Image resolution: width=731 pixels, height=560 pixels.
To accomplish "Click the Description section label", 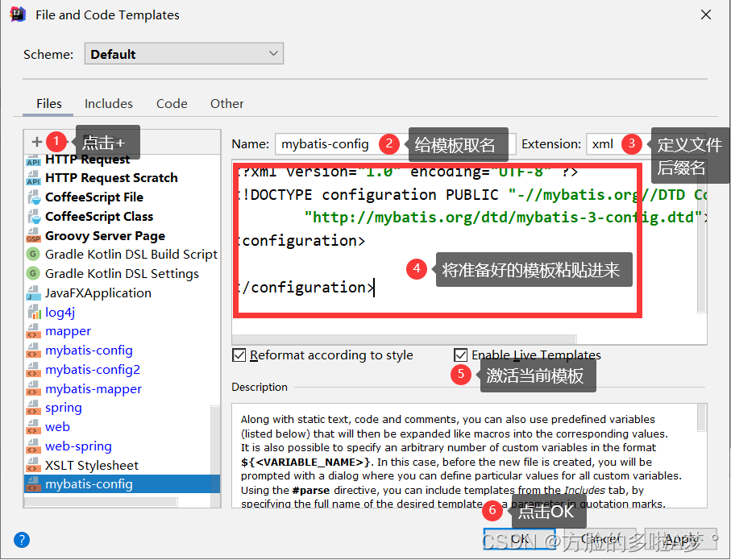I will tap(260, 387).
